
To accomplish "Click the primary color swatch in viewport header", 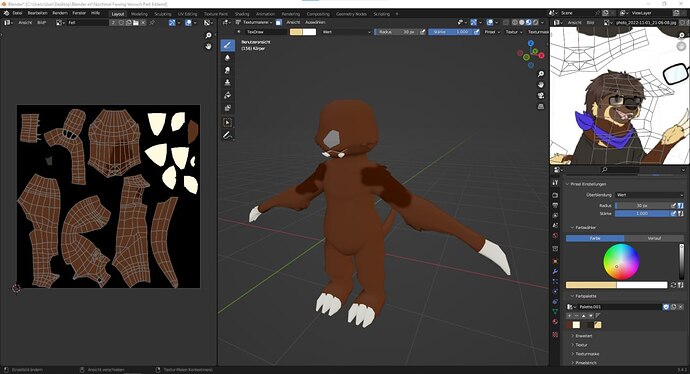I will (296, 32).
